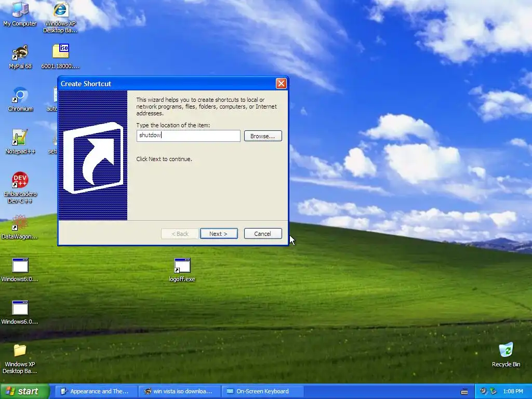The height and width of the screenshot is (399, 532).
Task: Click the Safely Remove Hardware tray icon
Action: (x=493, y=391)
